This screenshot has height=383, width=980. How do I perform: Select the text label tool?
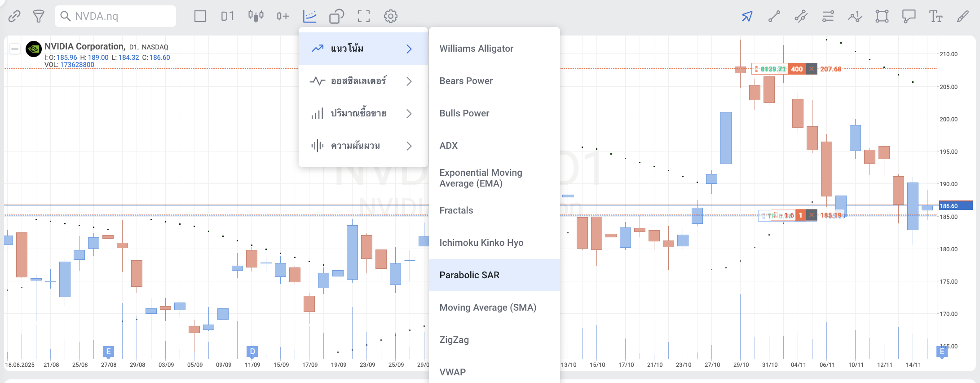pyautogui.click(x=936, y=17)
